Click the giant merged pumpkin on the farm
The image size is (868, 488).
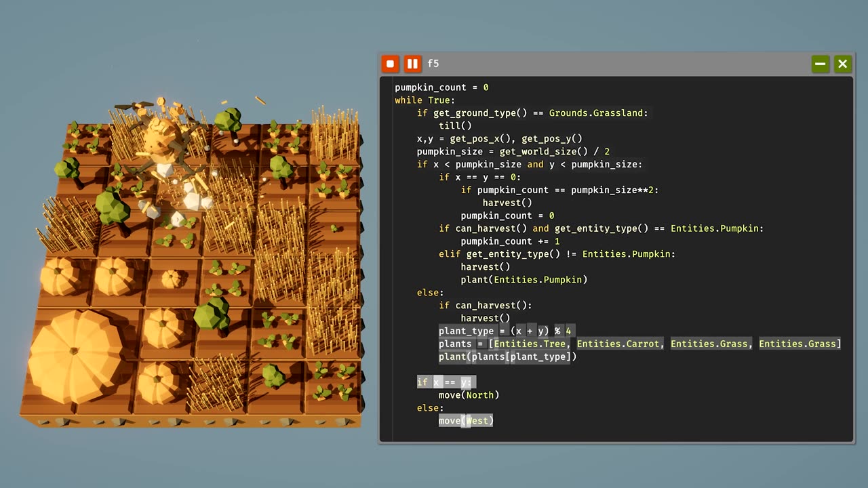(73, 357)
